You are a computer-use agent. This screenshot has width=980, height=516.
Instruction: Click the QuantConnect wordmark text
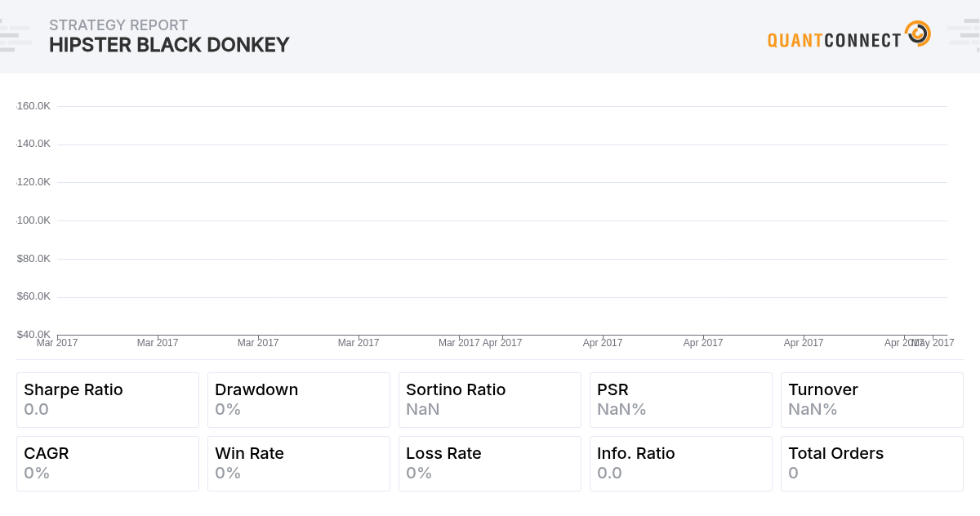pos(835,40)
